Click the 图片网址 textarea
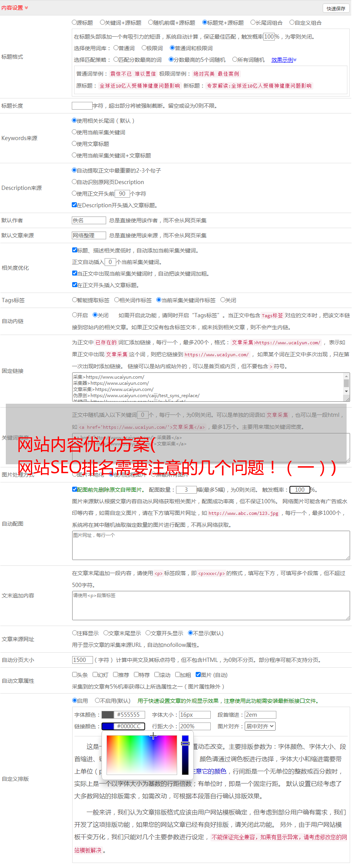The width and height of the screenshot is (352, 868). pyautogui.click(x=211, y=546)
